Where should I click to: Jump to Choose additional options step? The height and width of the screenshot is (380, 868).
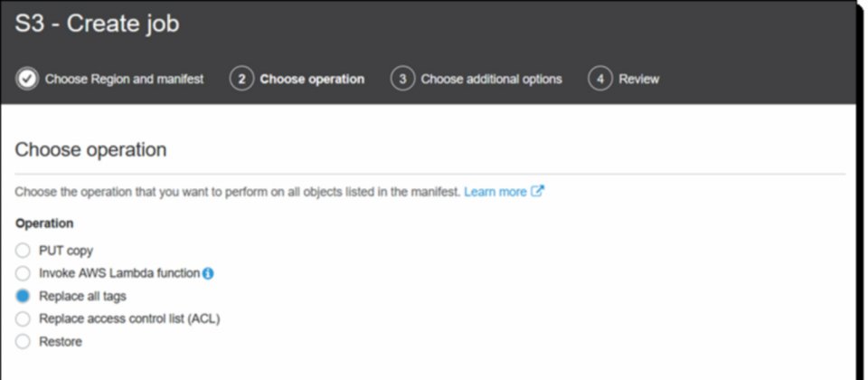click(491, 80)
